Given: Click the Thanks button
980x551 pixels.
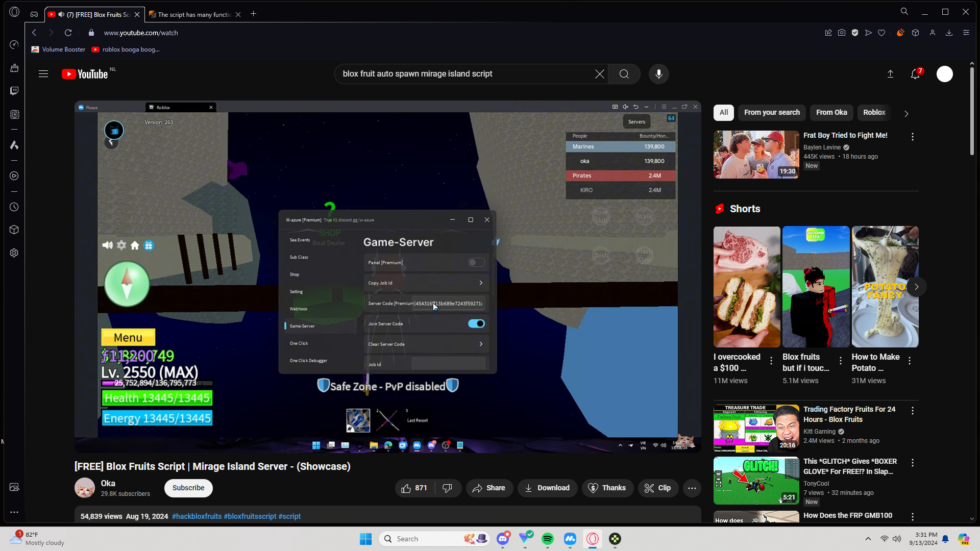Looking at the screenshot, I should pos(607,488).
